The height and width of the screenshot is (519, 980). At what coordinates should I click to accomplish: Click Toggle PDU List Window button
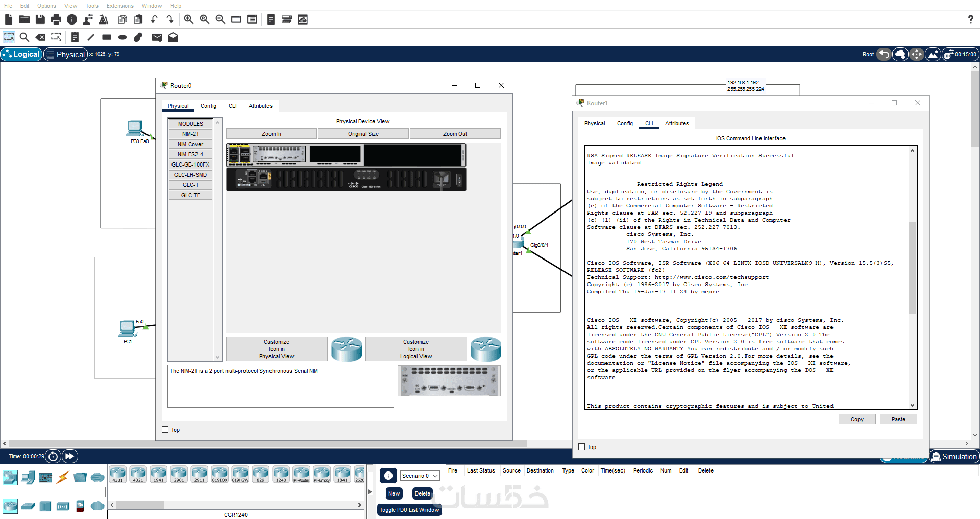pyautogui.click(x=409, y=510)
